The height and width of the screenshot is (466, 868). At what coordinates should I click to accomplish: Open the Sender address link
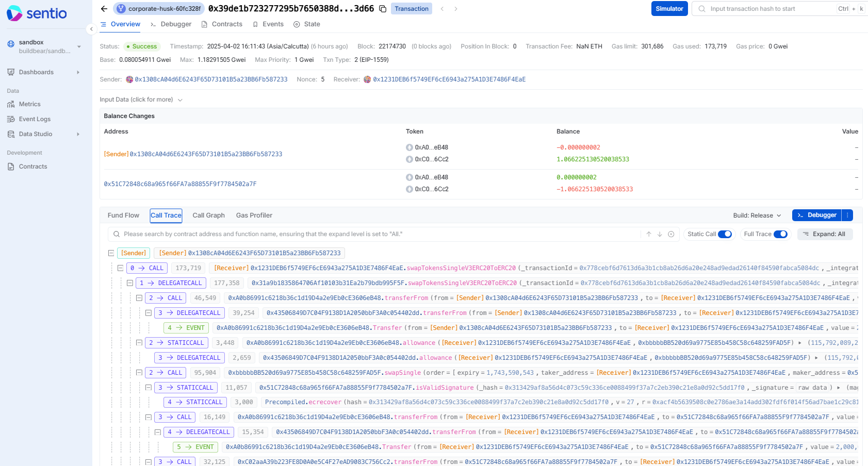(x=211, y=79)
